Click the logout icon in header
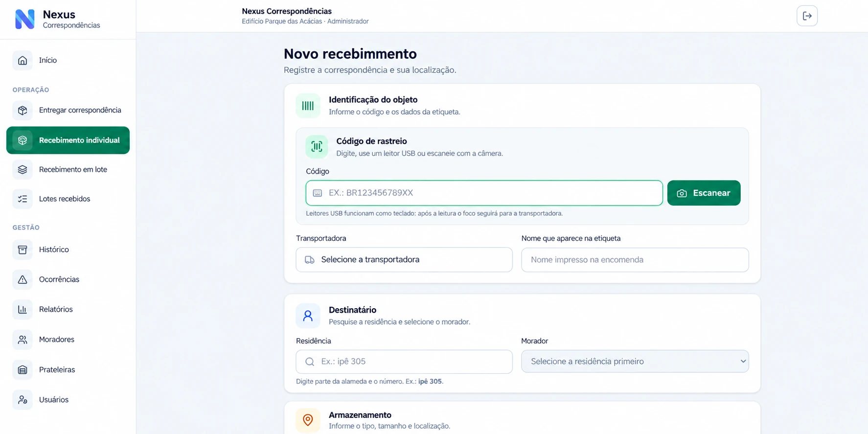Screen dimensions: 868x434 807,16
